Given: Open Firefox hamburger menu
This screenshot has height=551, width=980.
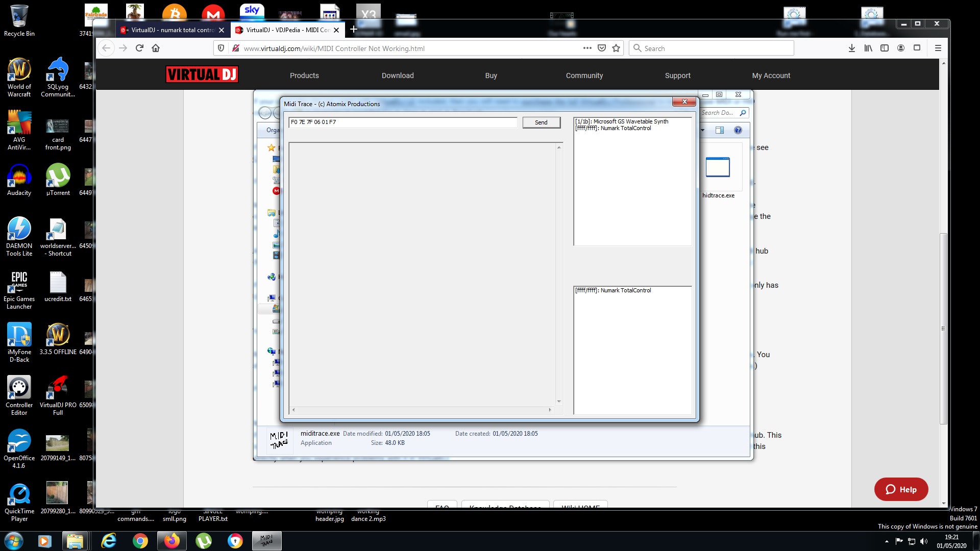Looking at the screenshot, I should pyautogui.click(x=938, y=48).
